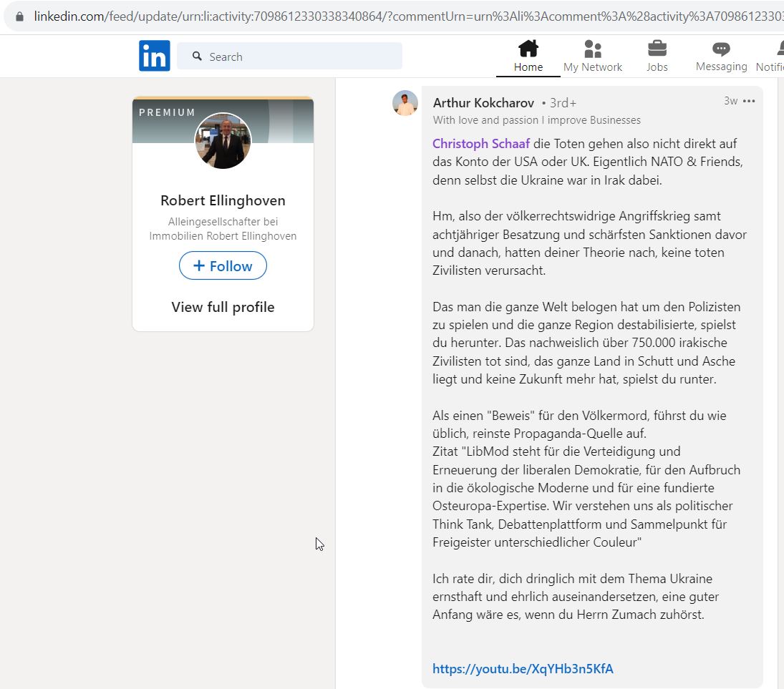Open the Notifications tab

coord(770,56)
